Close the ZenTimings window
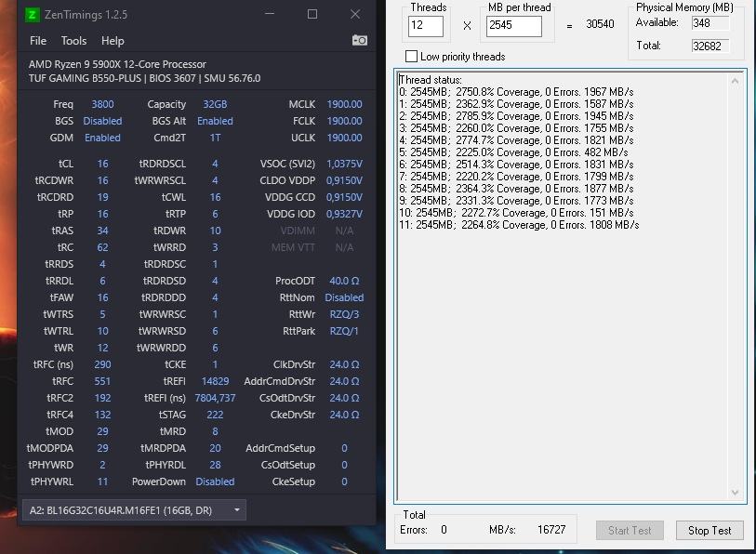Screen dimensions: 756x554 tap(355, 14)
